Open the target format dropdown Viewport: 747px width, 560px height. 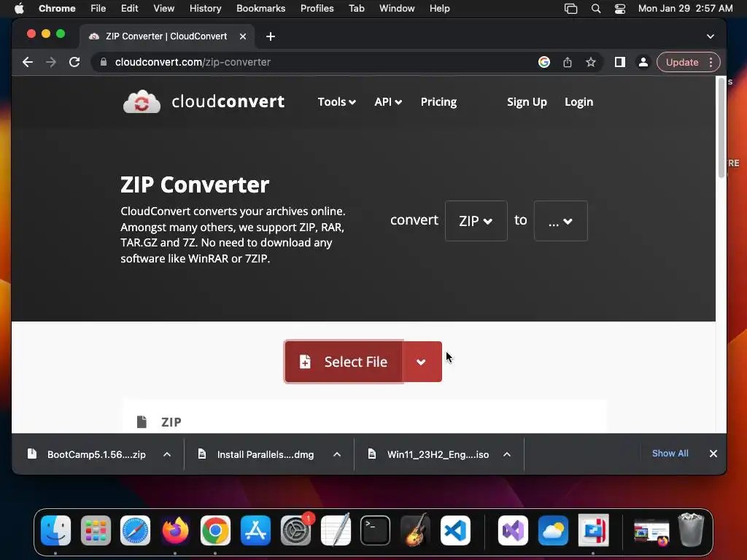point(561,221)
